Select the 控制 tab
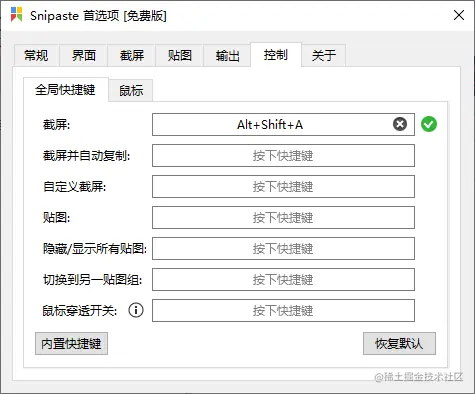The height and width of the screenshot is (394, 475). pyautogui.click(x=276, y=55)
